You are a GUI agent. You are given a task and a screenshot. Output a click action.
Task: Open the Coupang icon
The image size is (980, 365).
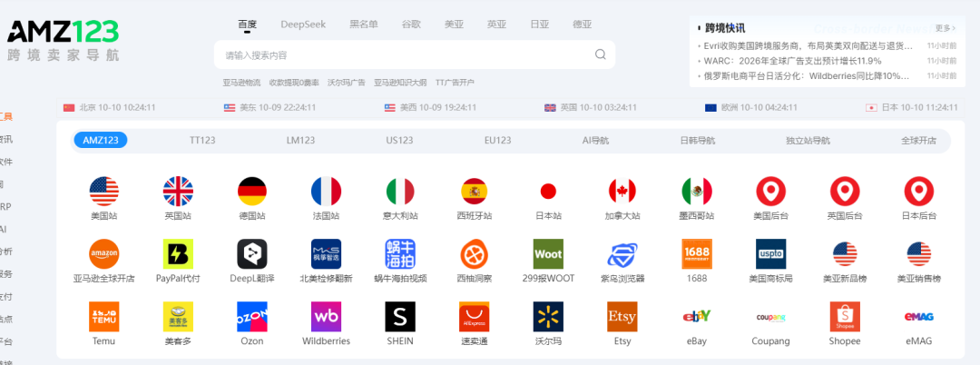[x=770, y=316]
